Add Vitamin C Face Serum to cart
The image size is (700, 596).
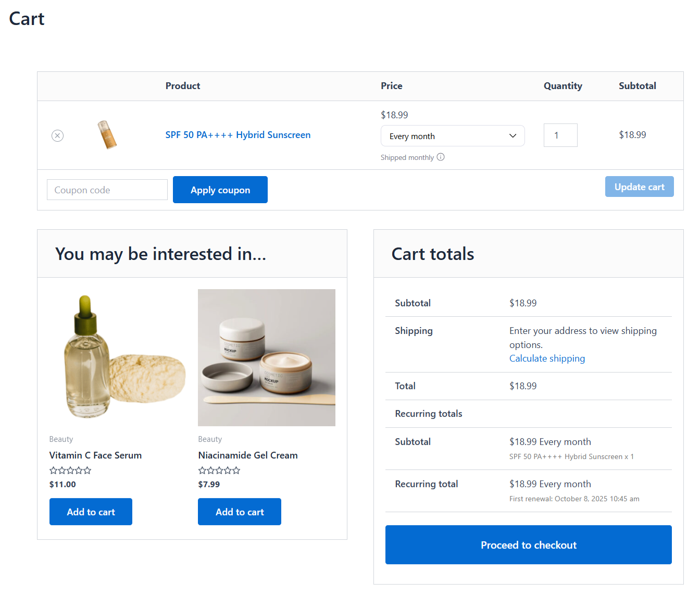pos(91,512)
